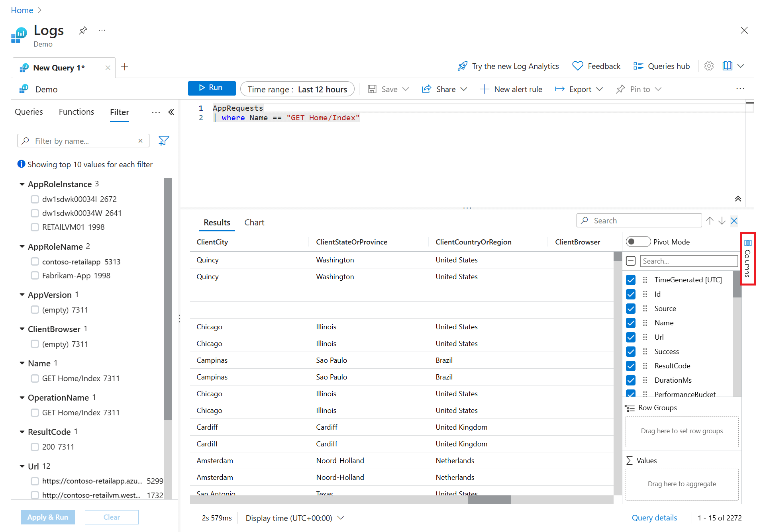Check the RETAILVM01 filter checkbox
The image size is (765, 532).
35,227
